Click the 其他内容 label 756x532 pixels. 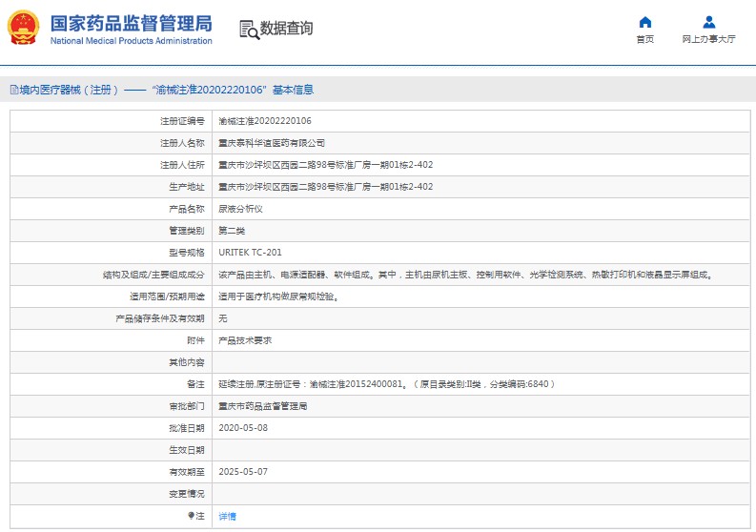click(187, 362)
